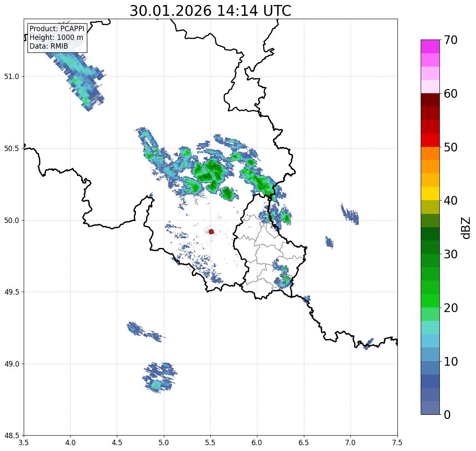Click the longitude axis label 5.5
Viewport: 476px width, 451px height.
pyautogui.click(x=211, y=443)
